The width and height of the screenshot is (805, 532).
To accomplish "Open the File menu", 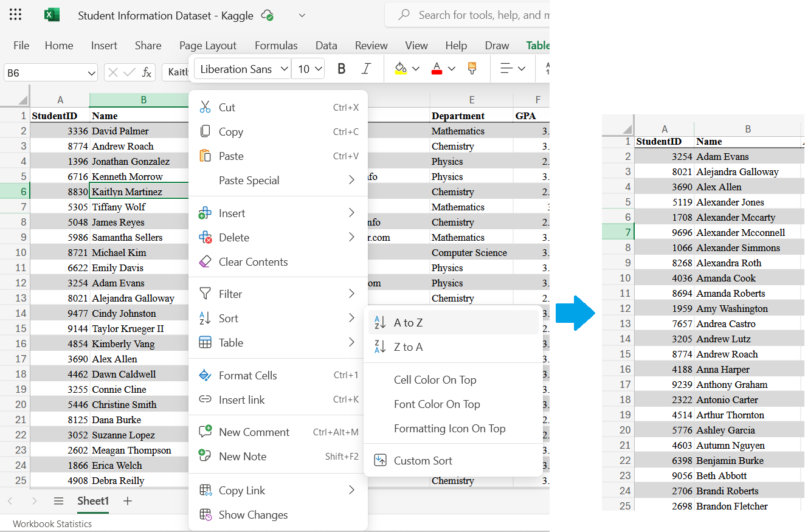I will [21, 46].
